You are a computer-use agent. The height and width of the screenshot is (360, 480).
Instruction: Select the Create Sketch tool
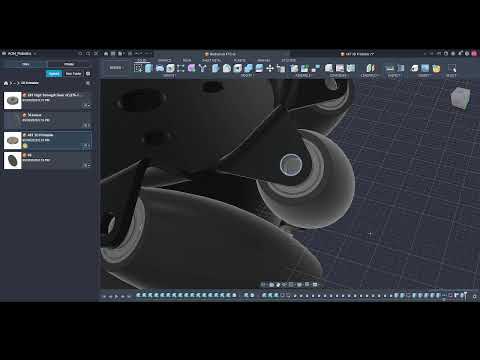pos(138,68)
